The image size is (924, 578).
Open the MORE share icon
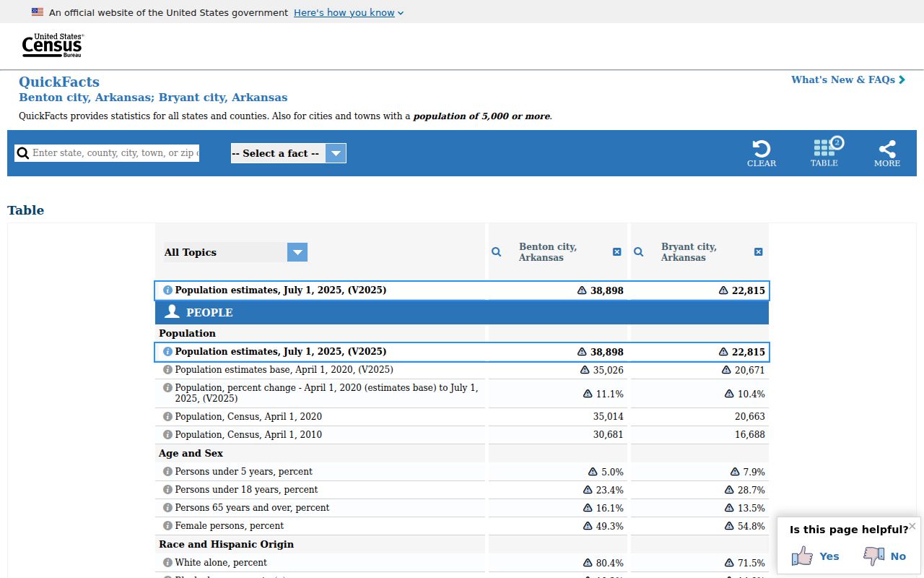(x=887, y=153)
